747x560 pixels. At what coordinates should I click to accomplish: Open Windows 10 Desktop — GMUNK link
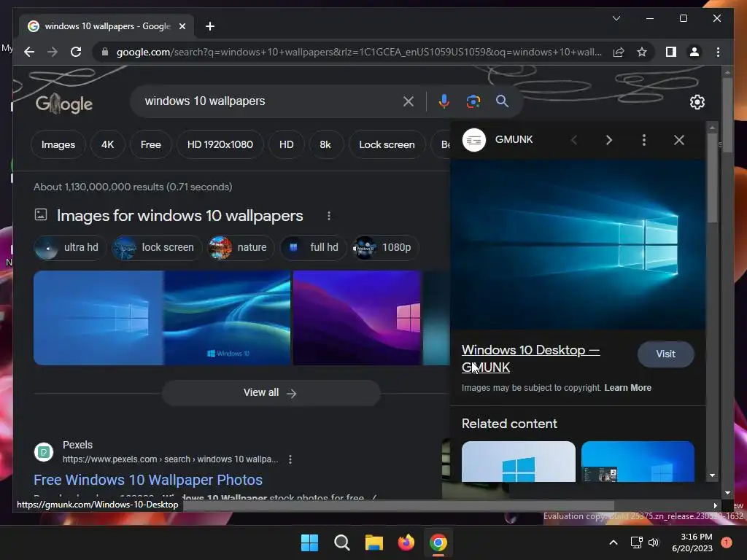pos(530,359)
